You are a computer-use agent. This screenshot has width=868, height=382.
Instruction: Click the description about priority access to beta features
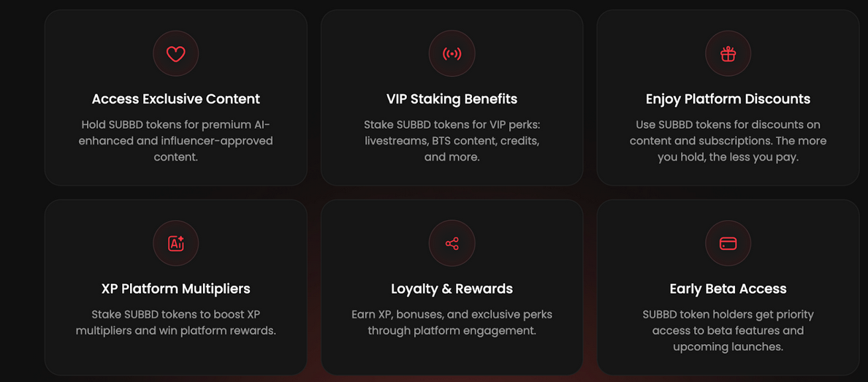tap(728, 330)
